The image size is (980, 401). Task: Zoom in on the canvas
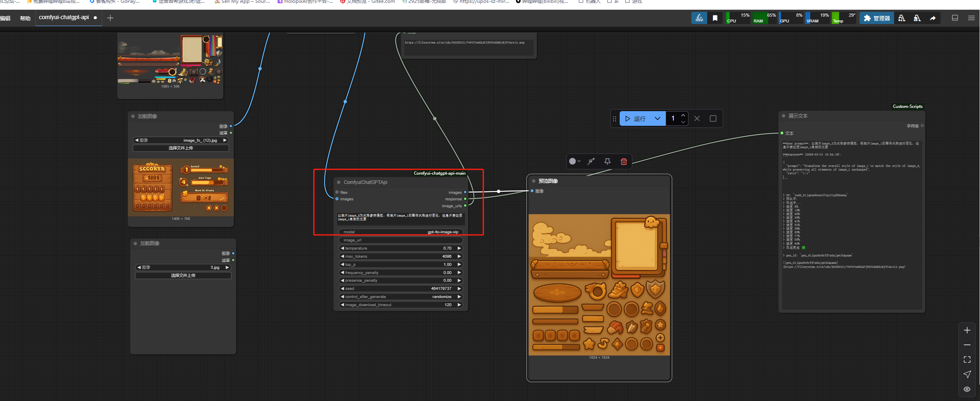point(967,330)
